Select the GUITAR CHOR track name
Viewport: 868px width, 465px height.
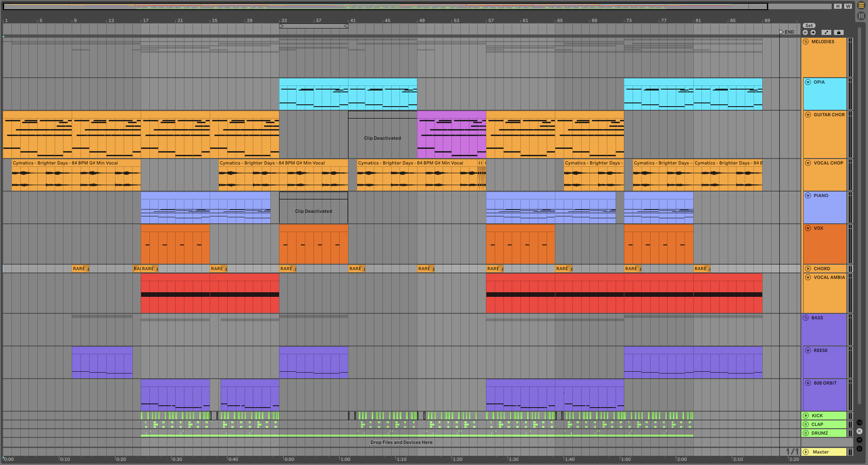pyautogui.click(x=829, y=115)
